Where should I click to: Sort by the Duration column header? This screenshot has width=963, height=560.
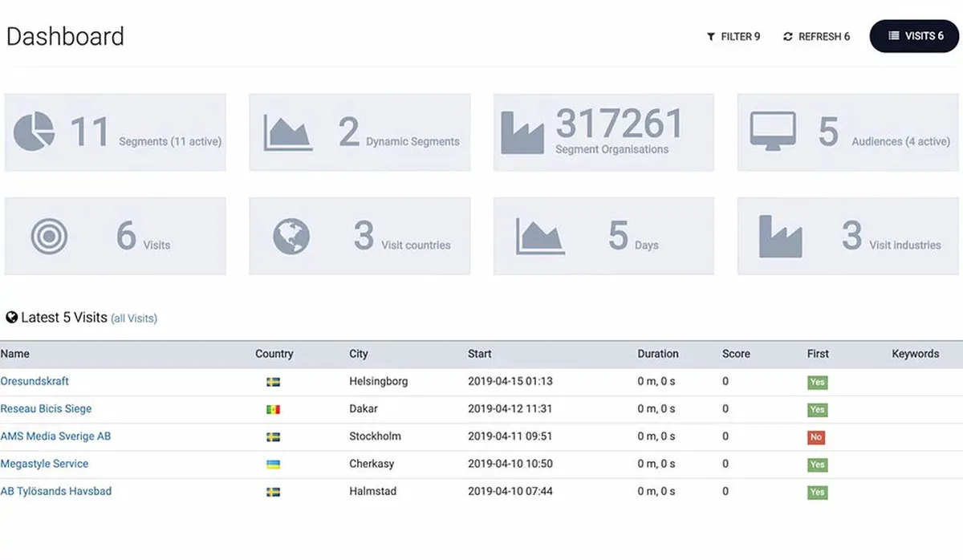(658, 354)
